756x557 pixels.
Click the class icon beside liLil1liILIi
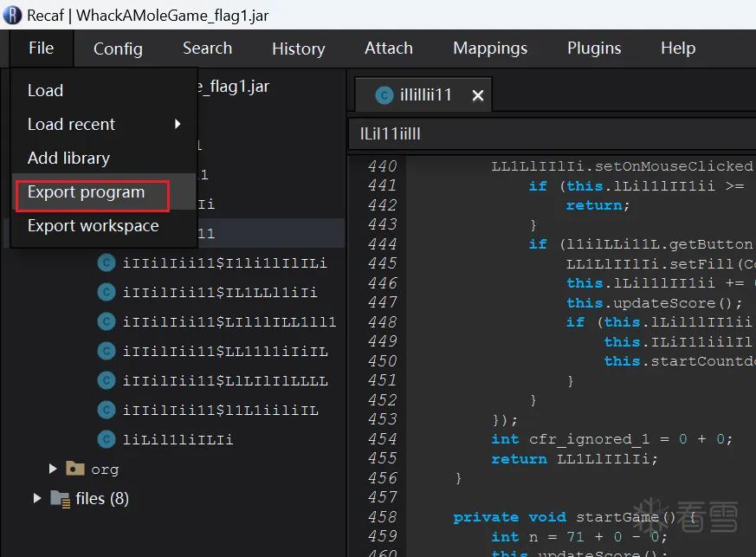106,439
